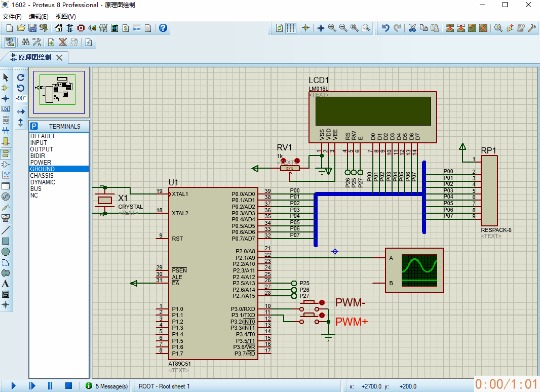
Task: Click the block delete red X icon
Action: 483,28
